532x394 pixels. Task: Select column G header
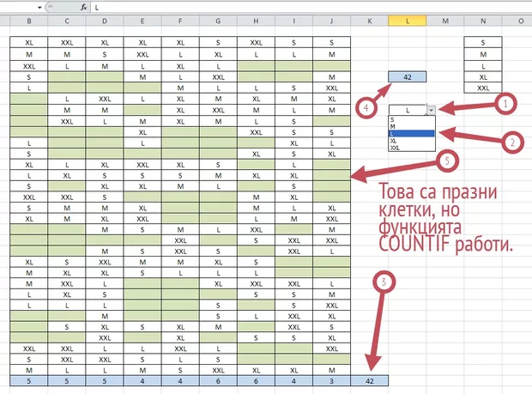[218, 21]
